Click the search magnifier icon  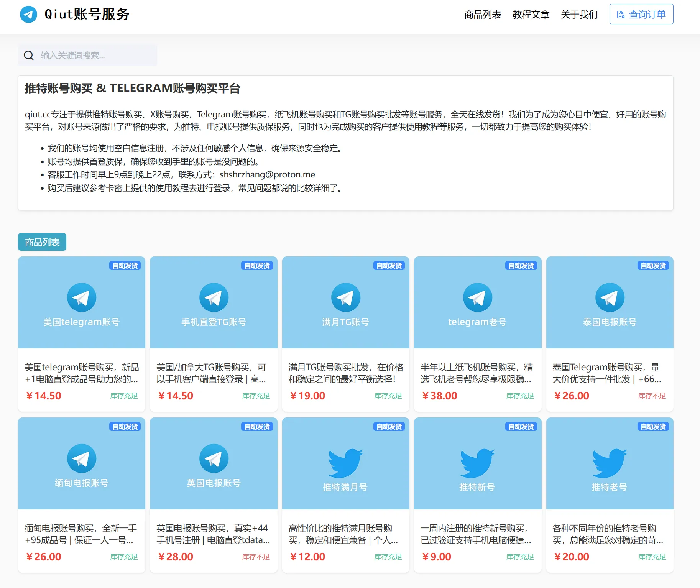click(x=29, y=55)
